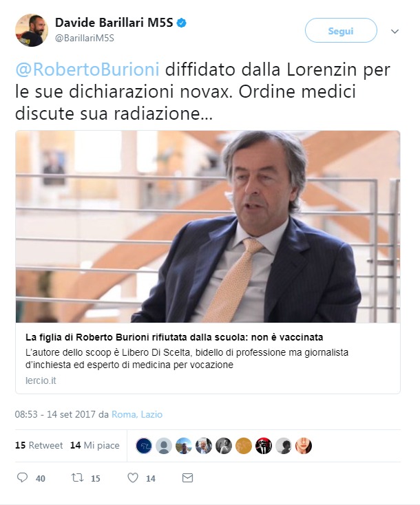Click the last liker avatar with woman's face

click(304, 446)
